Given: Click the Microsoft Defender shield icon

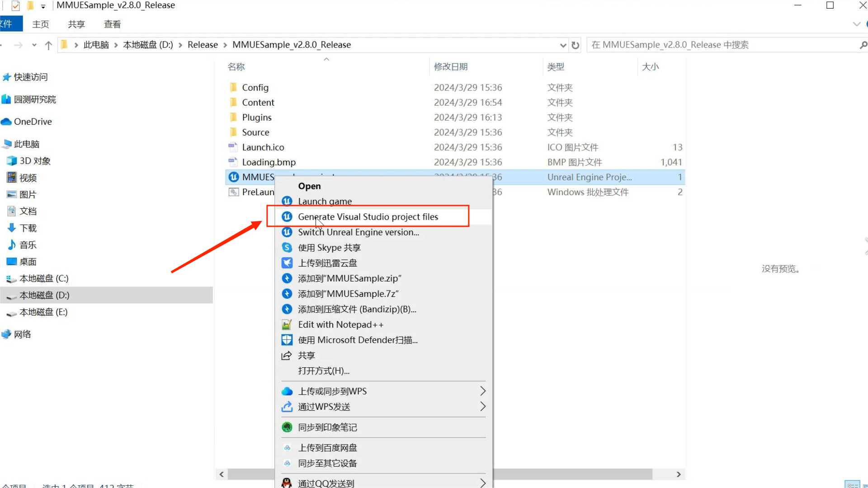Looking at the screenshot, I should 287,340.
